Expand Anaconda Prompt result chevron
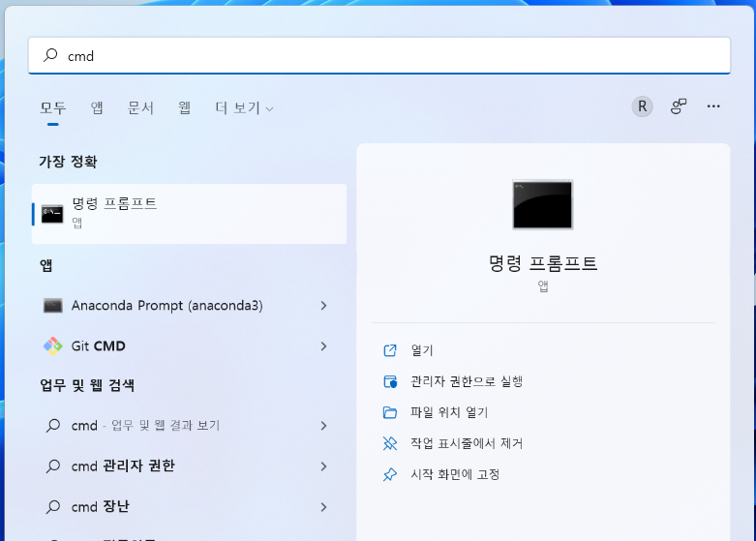The height and width of the screenshot is (541, 756). [323, 306]
